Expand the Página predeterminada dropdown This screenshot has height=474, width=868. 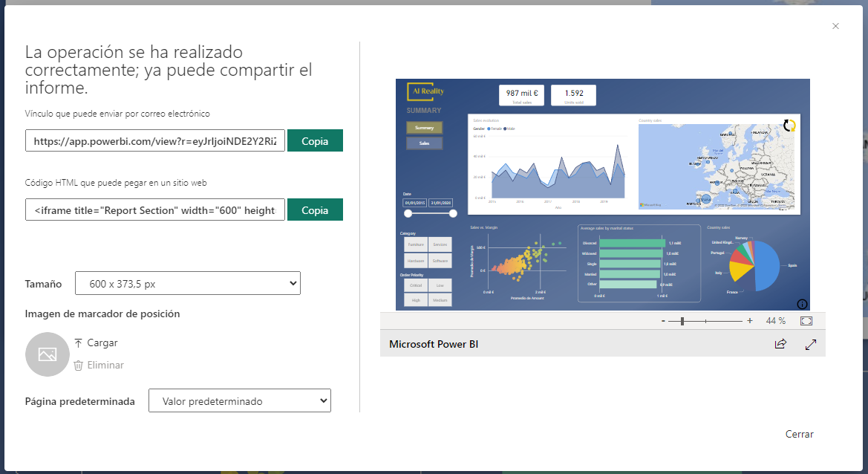point(240,400)
